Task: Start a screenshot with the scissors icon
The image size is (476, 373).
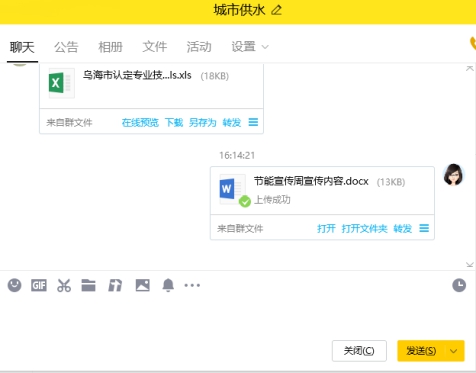Action: coord(64,285)
